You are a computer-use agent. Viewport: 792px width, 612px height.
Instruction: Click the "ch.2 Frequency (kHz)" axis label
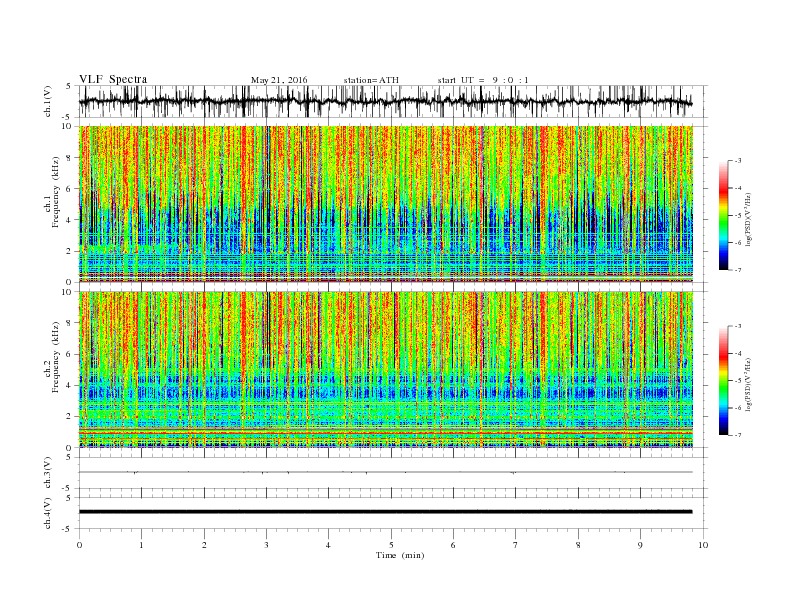[51, 358]
